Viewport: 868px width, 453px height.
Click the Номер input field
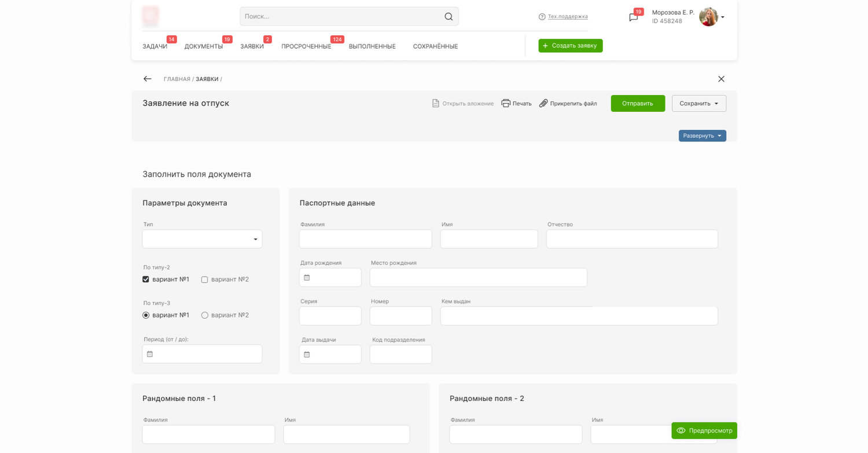(x=401, y=316)
